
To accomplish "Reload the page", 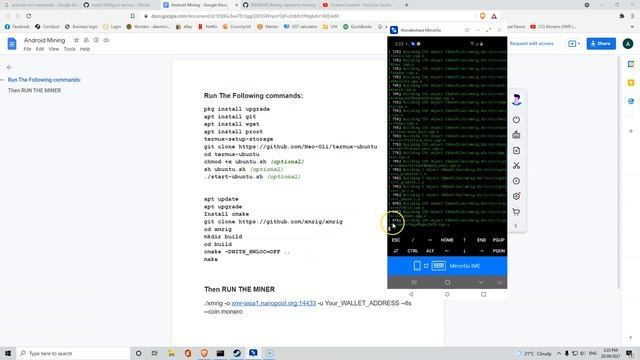I will [29, 16].
